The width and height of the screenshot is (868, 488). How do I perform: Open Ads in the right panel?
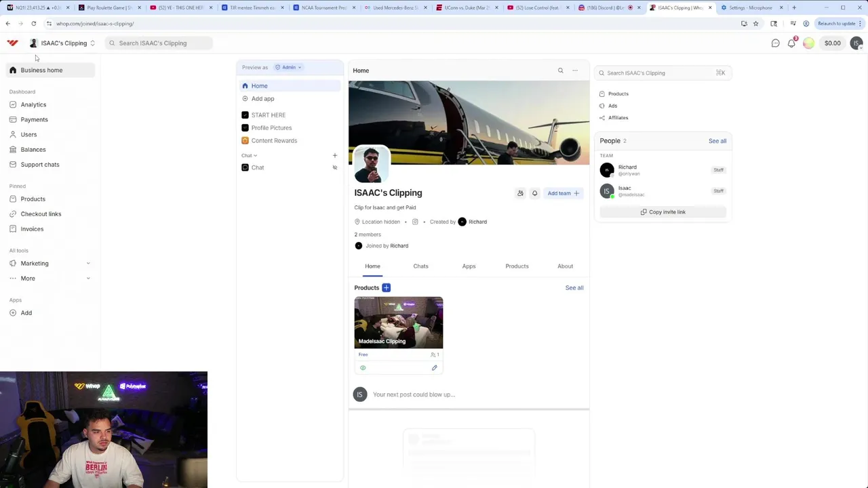(608, 106)
